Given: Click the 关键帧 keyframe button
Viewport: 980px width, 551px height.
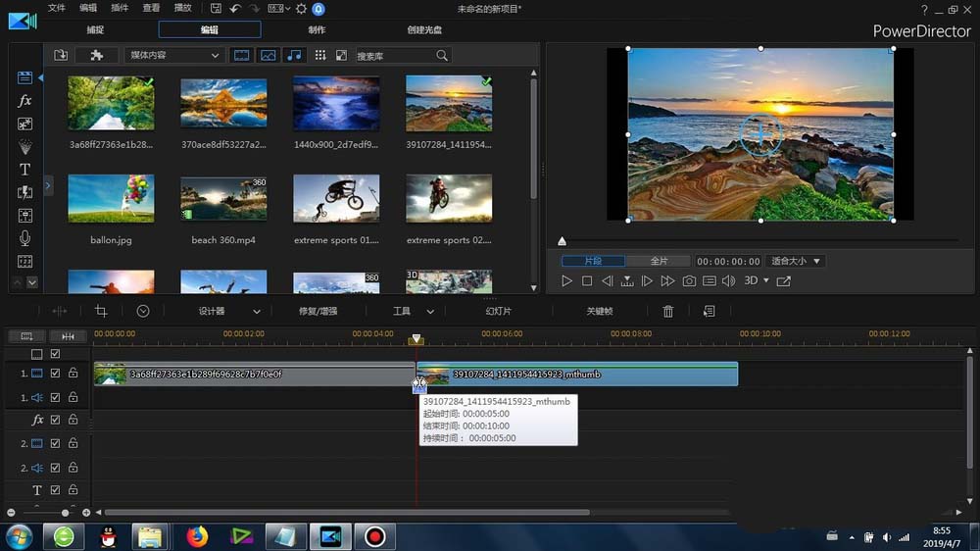Looking at the screenshot, I should tap(599, 311).
